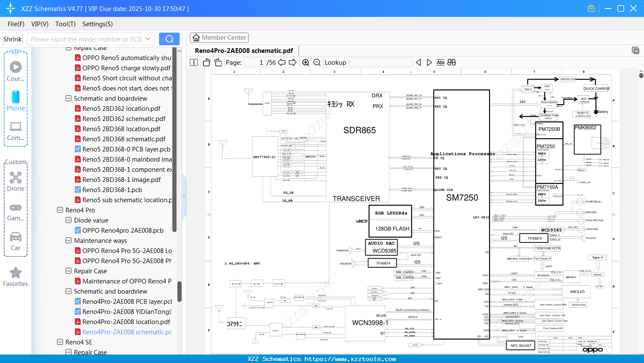Collapse the Diode value section

click(x=68, y=220)
